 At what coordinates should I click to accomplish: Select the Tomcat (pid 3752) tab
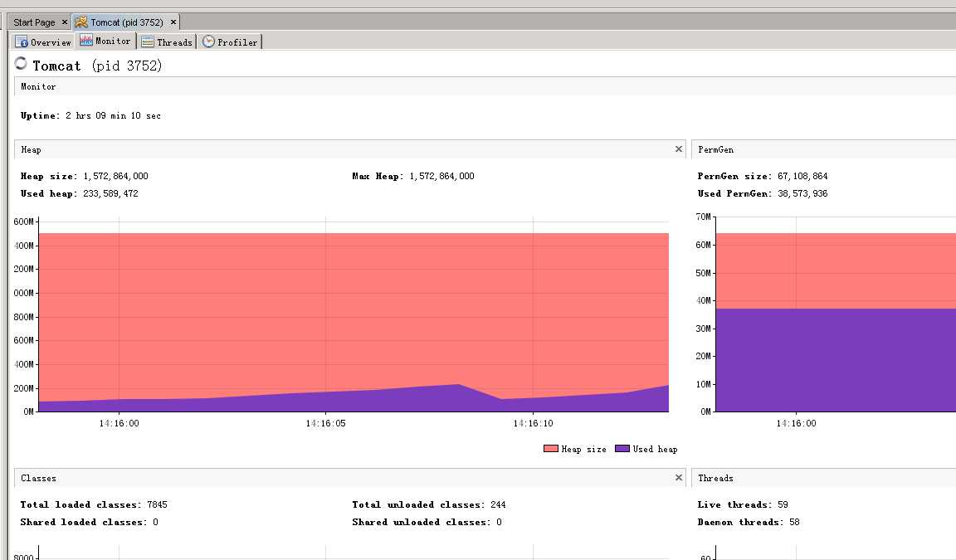127,22
